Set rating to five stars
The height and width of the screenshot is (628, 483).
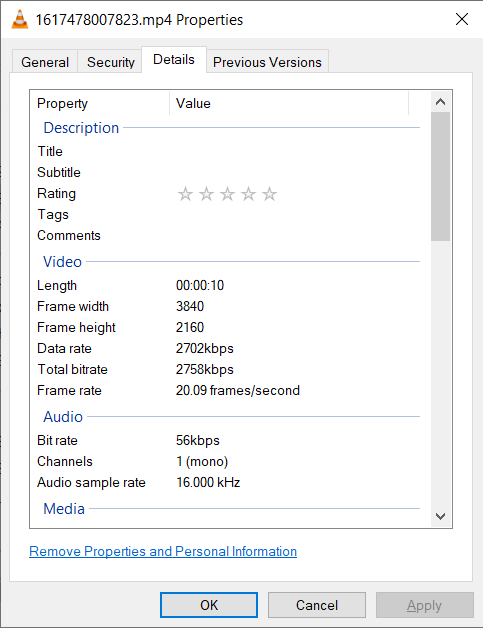269,194
